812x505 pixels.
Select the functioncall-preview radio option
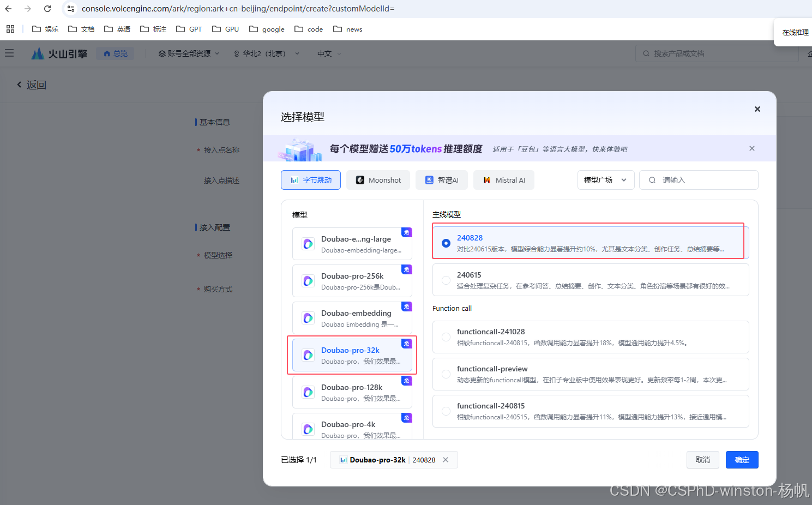(x=446, y=374)
